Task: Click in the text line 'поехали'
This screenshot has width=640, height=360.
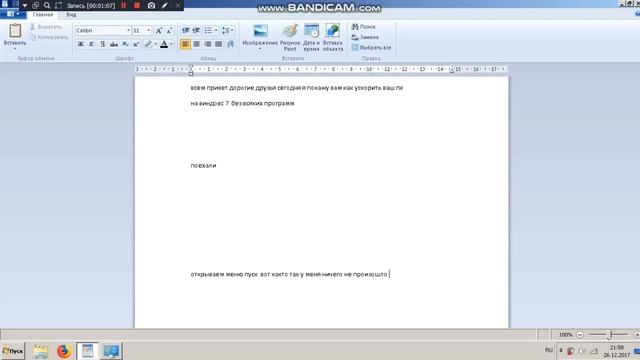Action: pos(203,166)
